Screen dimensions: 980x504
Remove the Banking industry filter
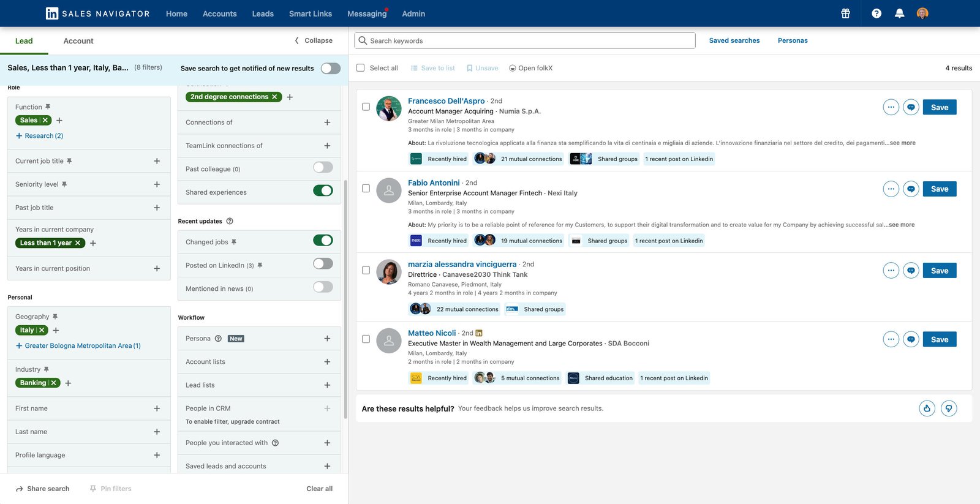54,383
